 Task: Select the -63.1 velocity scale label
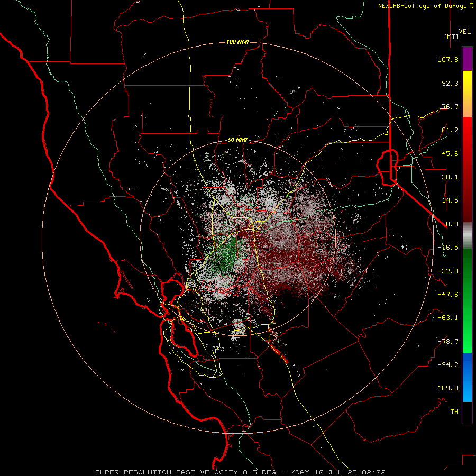click(448, 318)
